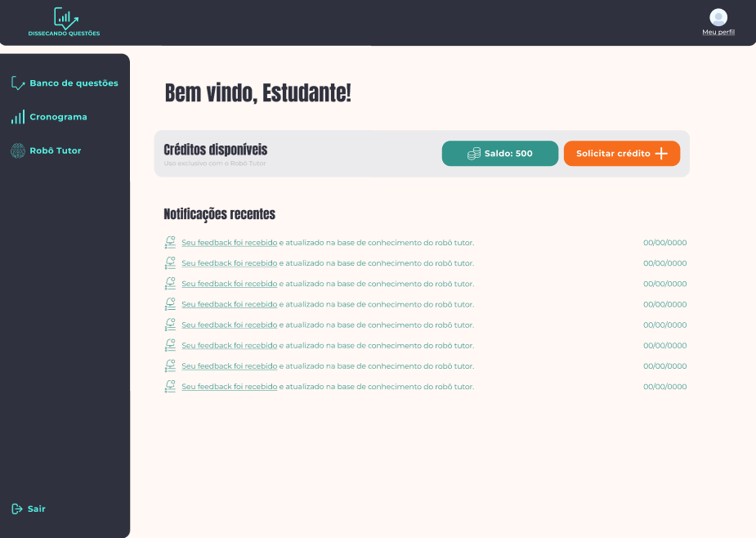Click the coins icon in Saldo button
This screenshot has width=756, height=538.
[474, 154]
